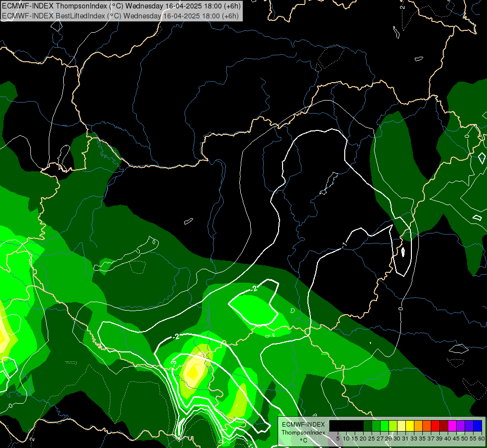
Task: Select the purple 45-50 legend swatch
Action: pos(461,426)
